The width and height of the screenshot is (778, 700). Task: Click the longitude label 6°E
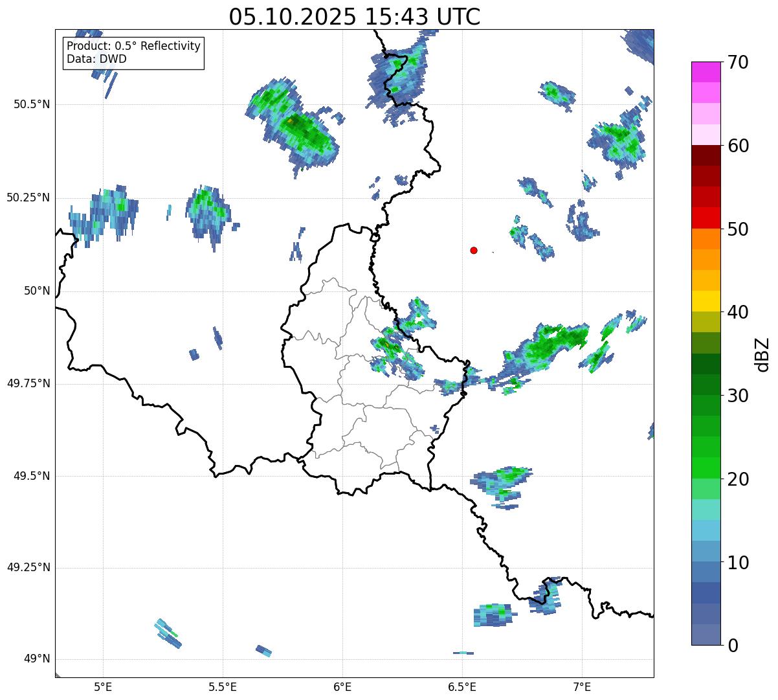click(342, 686)
